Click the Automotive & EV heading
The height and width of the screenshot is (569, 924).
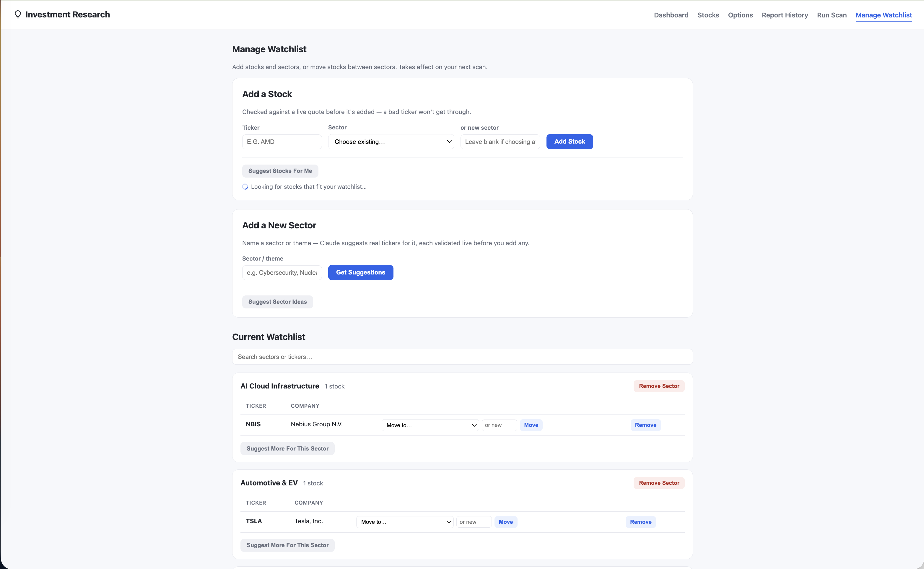[269, 483]
